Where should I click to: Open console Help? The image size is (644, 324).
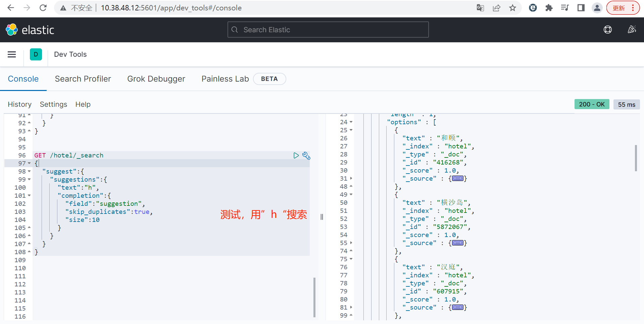click(x=83, y=104)
